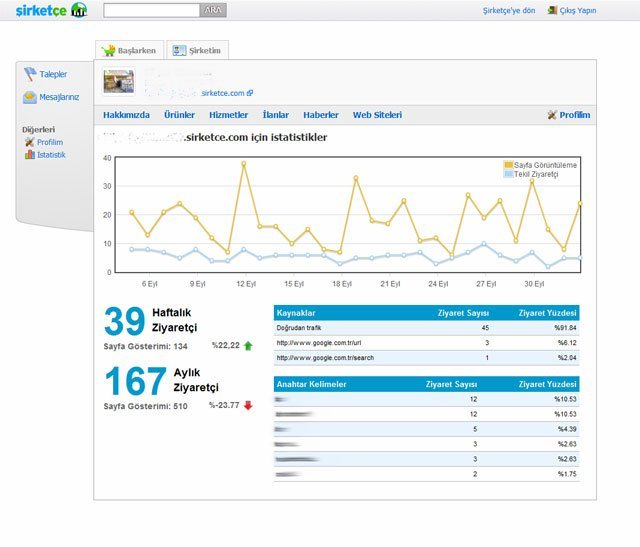Open the Web Siteleri menu item
The width and height of the screenshot is (640, 547).
(377, 115)
